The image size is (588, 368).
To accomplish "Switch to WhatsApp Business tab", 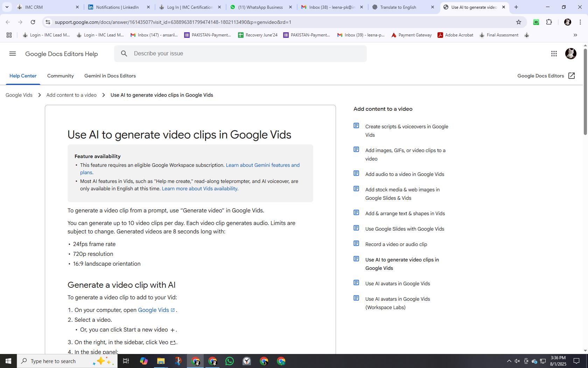I will click(x=260, y=7).
